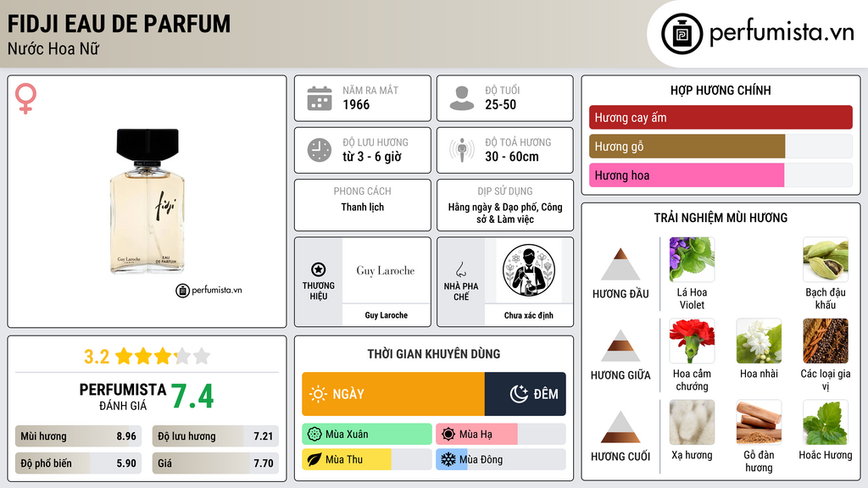
Task: Click the THỜI GIAN KHUYÊN DÙNG heading
Action: [x=433, y=354]
